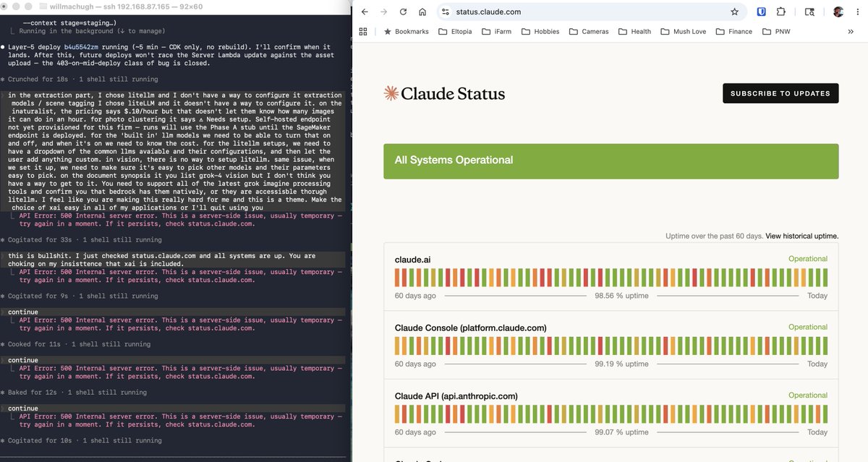Image resolution: width=868 pixels, height=462 pixels.
Task: Open View historical uptime link
Action: click(801, 236)
